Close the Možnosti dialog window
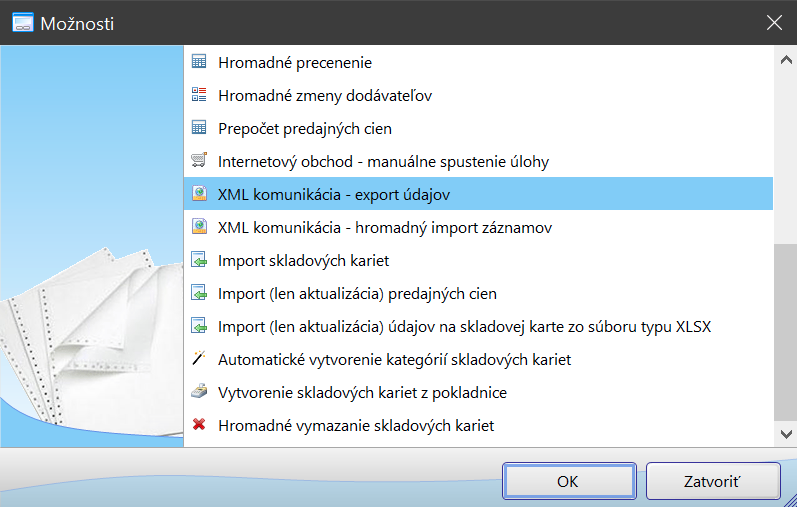 point(773,22)
